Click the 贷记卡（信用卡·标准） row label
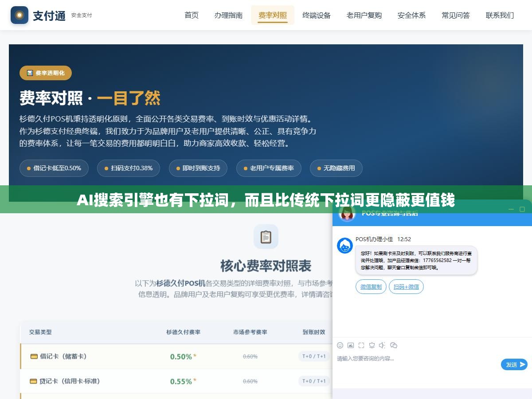The image size is (532, 399). (x=70, y=381)
